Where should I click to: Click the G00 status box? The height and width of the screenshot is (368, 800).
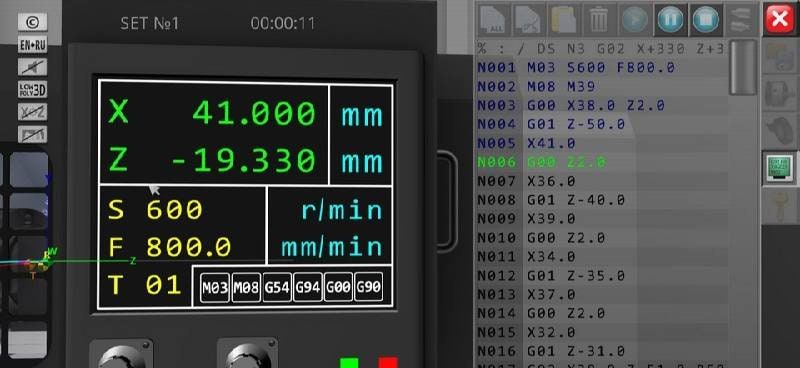[x=338, y=287]
